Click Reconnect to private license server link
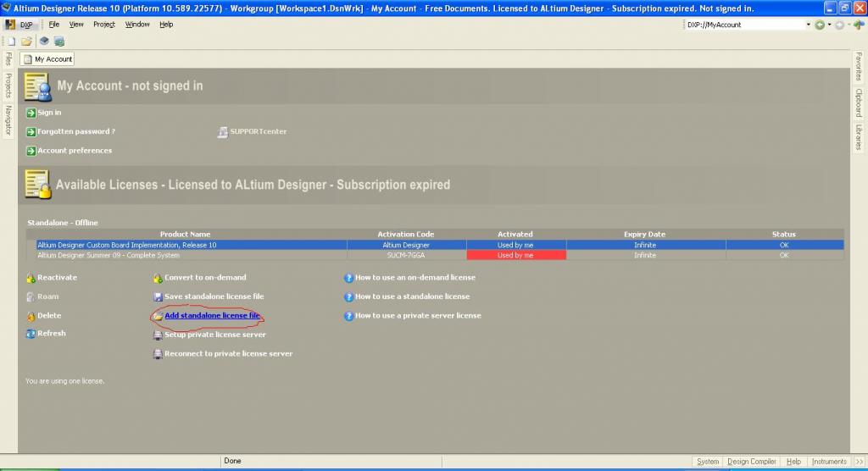This screenshot has width=868, height=471. tap(228, 353)
